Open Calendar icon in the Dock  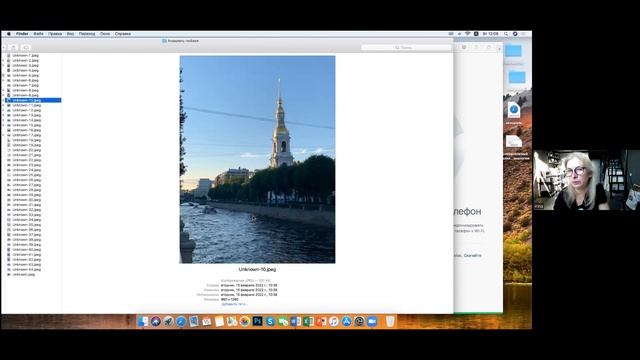(207, 322)
